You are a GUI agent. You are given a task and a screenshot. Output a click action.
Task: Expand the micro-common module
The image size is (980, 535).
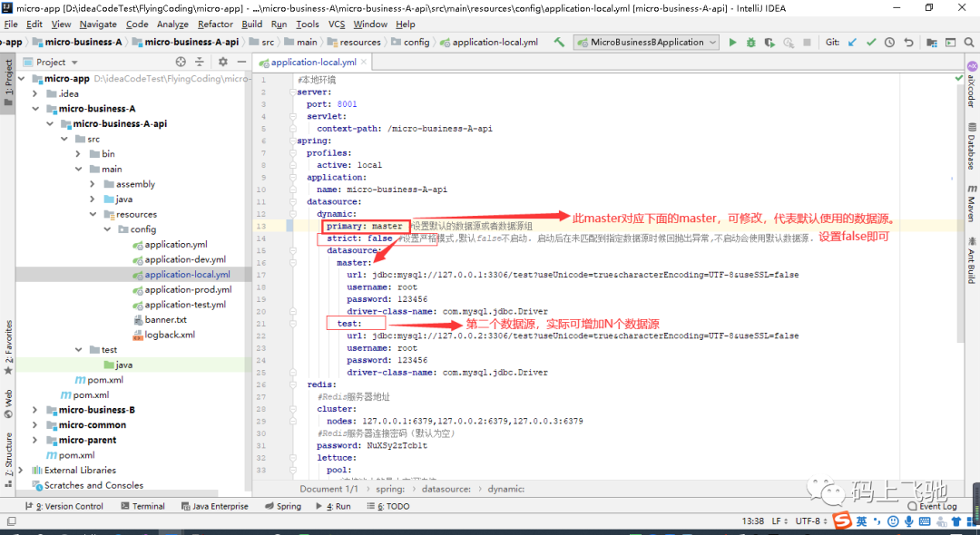click(35, 425)
